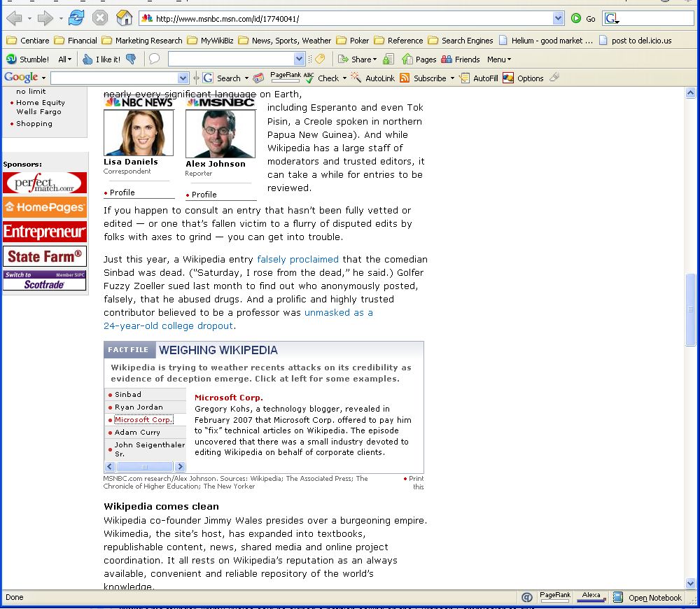
Task: Open the StumbleUpon Friends icon
Action: click(447, 59)
